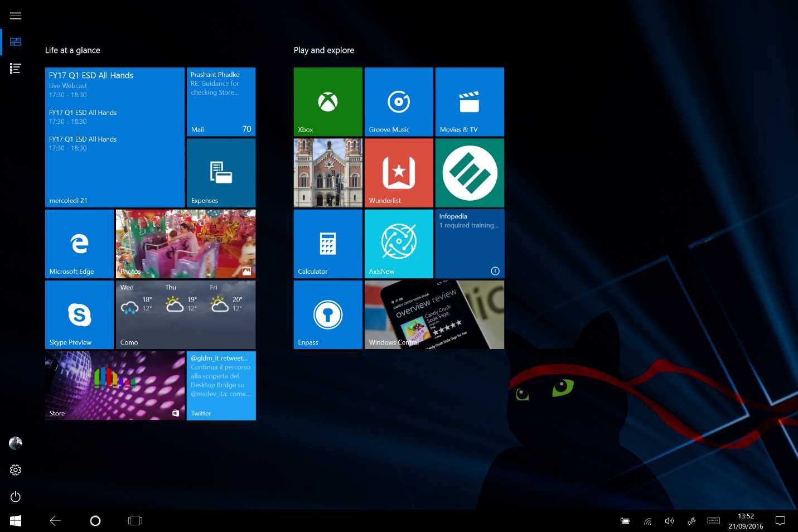Screen dimensions: 798x532
Task: Launch Groove Music
Action: [x=398, y=101]
